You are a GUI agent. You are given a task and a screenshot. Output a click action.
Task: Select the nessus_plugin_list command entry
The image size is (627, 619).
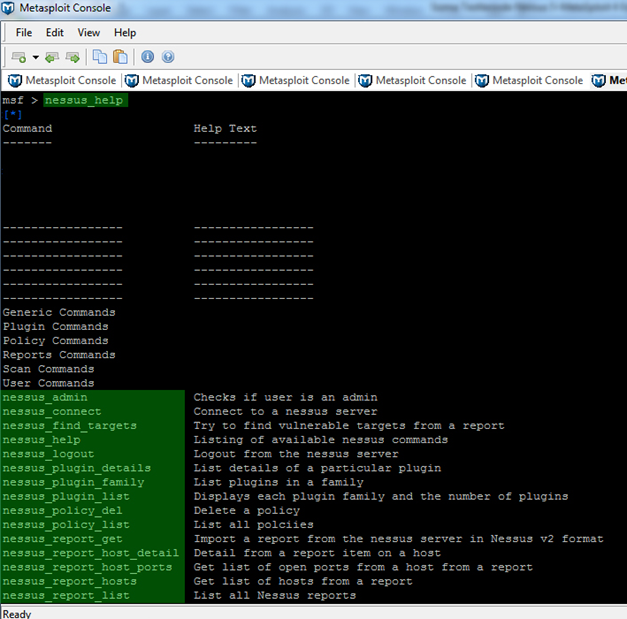pos(66,496)
